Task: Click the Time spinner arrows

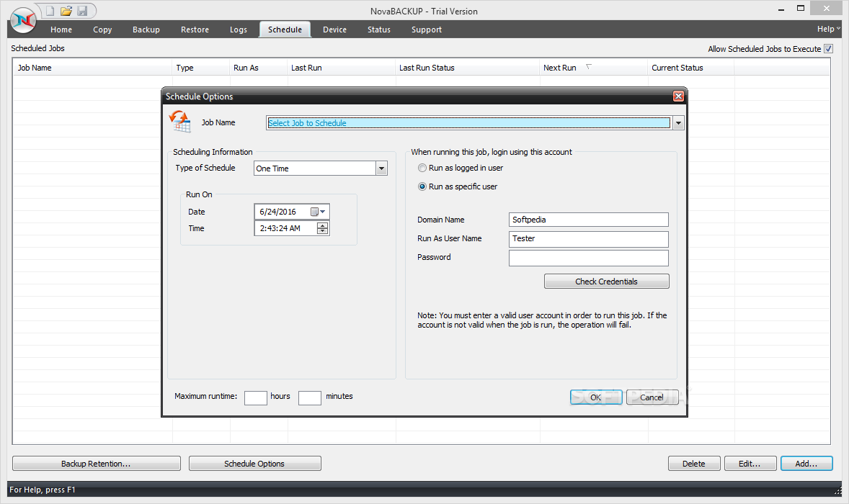Action: [323, 228]
